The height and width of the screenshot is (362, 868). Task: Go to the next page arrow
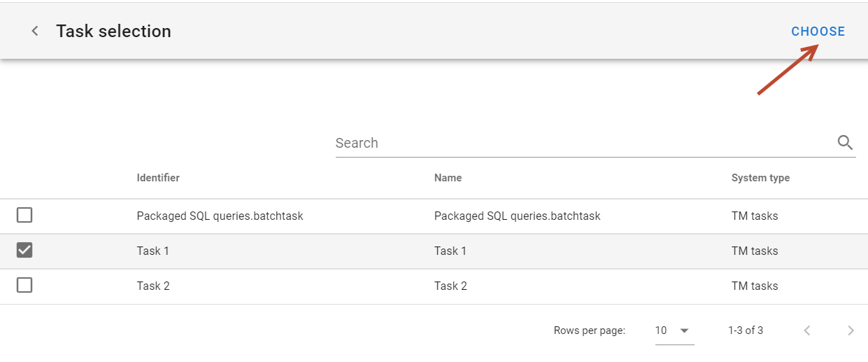point(851,330)
